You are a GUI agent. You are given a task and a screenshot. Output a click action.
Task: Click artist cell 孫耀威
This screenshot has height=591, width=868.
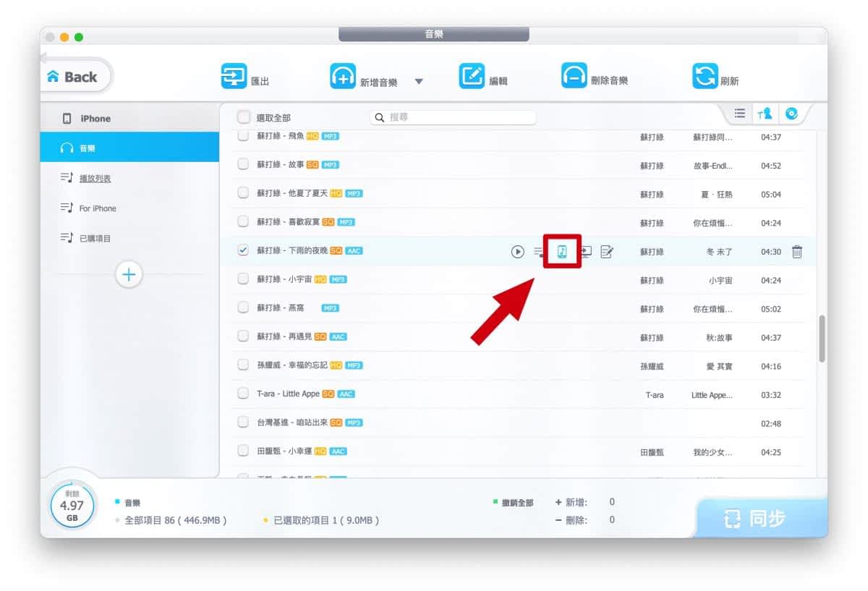tap(652, 367)
